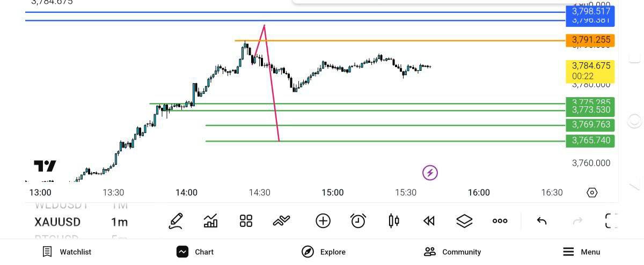
Task: Toggle fullscreen chart mode
Action: point(611,221)
